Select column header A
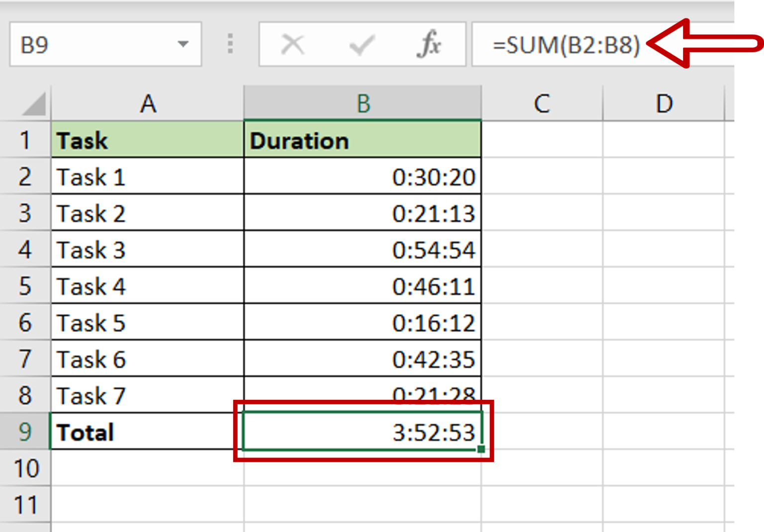This screenshot has width=764, height=532. pos(148,104)
